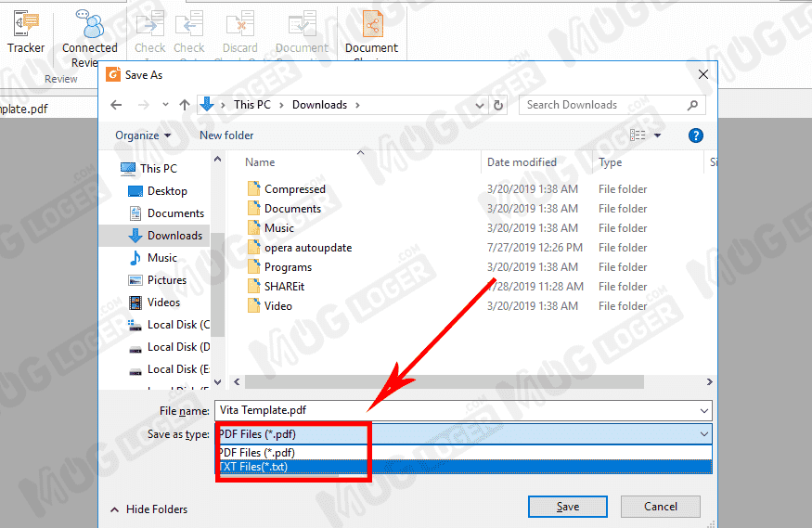Click Downloads in the address breadcrumb
This screenshot has width=812, height=528.
pos(319,105)
